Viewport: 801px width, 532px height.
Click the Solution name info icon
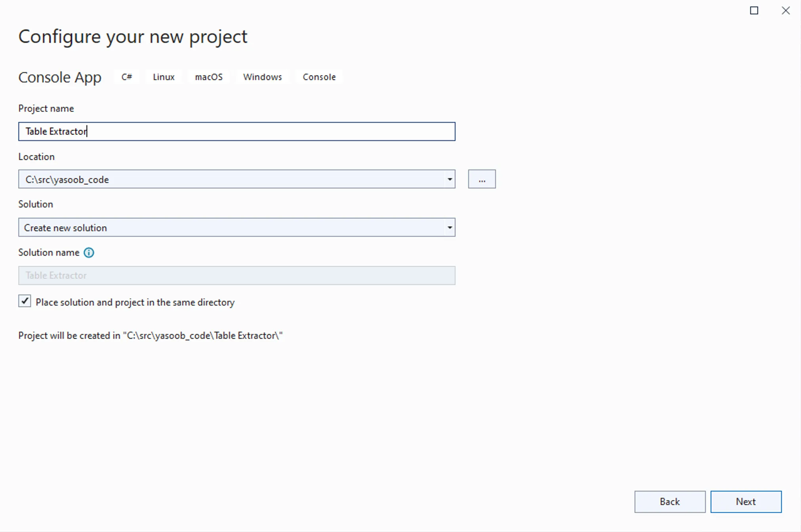pyautogui.click(x=89, y=253)
